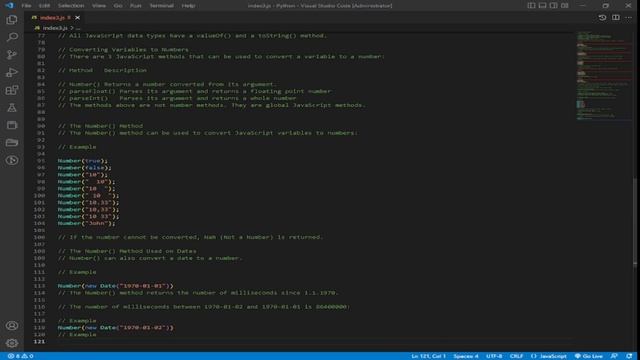This screenshot has width=640, height=360.
Task: Open the Manage gear icon in the activity bar
Action: (12, 343)
